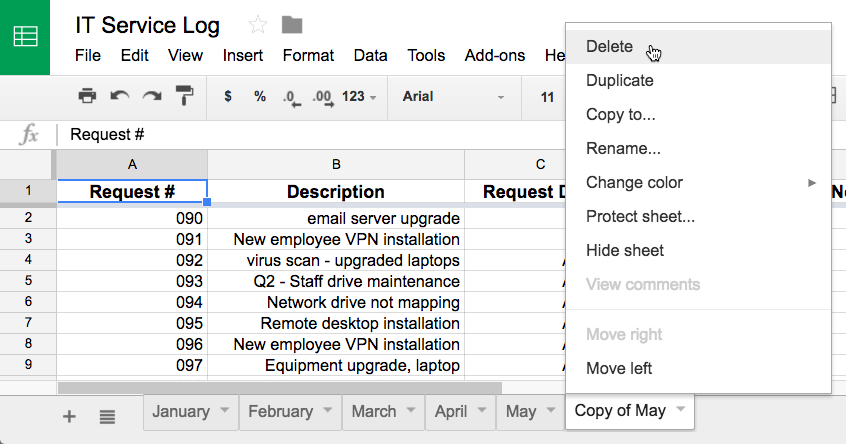
Task: Click the undo arrow icon
Action: click(119, 97)
